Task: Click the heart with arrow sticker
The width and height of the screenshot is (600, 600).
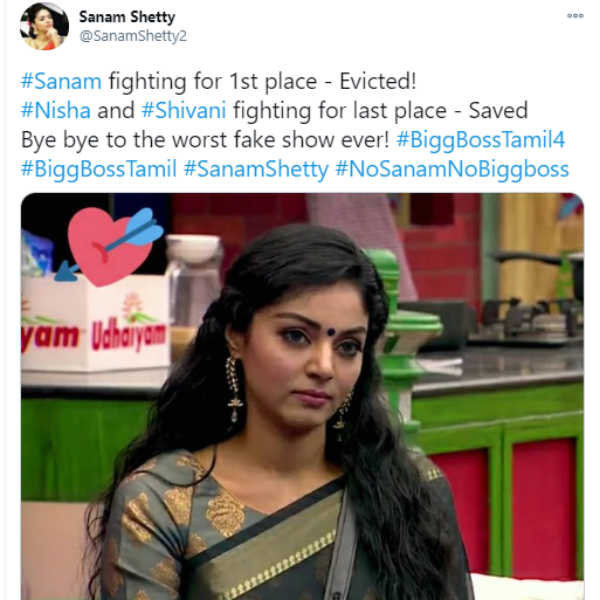Action: [x=110, y=246]
